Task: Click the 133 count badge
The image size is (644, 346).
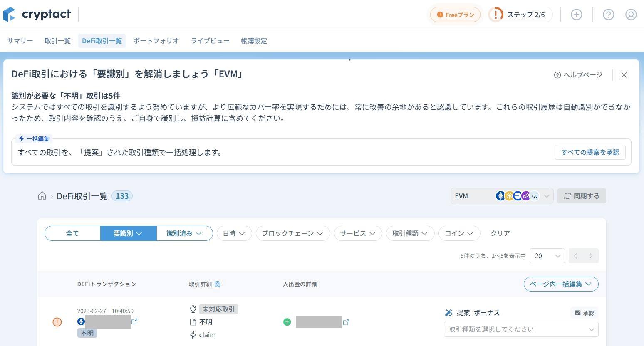Action: click(x=122, y=196)
